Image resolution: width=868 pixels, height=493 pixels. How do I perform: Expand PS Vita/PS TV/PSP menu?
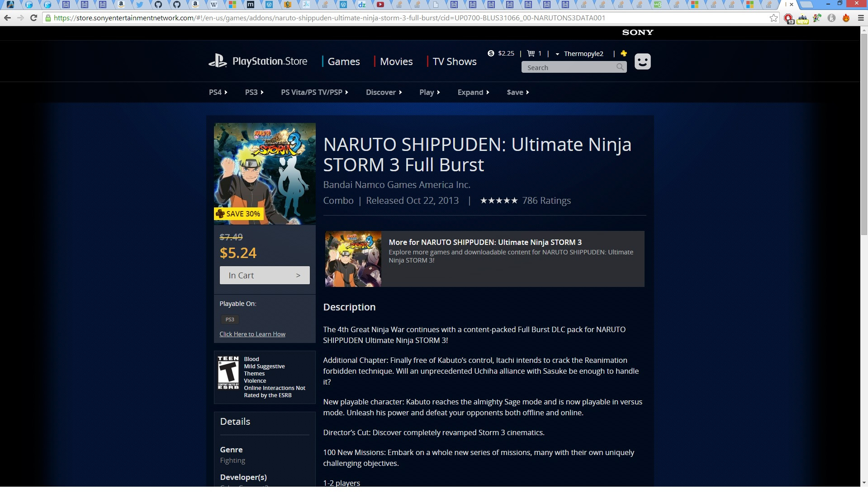[314, 92]
